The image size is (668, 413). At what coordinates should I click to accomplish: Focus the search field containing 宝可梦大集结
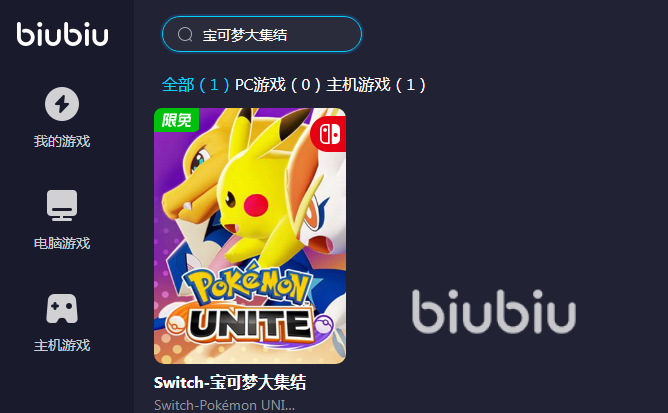262,34
